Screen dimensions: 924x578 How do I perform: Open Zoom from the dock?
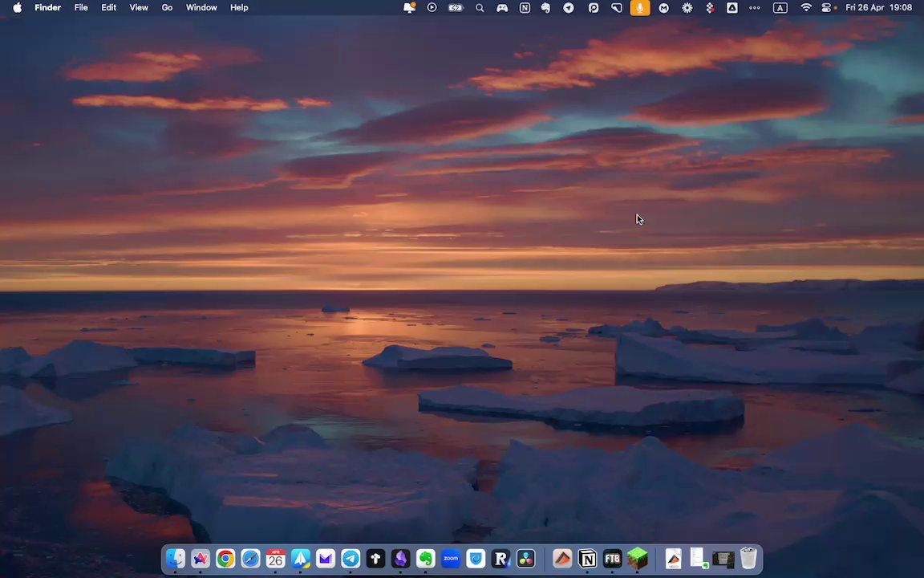click(451, 559)
